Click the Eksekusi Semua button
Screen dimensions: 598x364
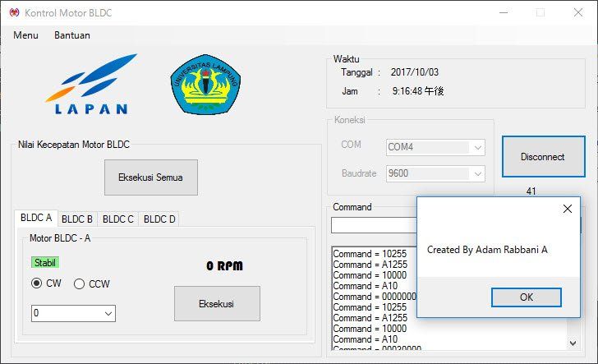151,177
